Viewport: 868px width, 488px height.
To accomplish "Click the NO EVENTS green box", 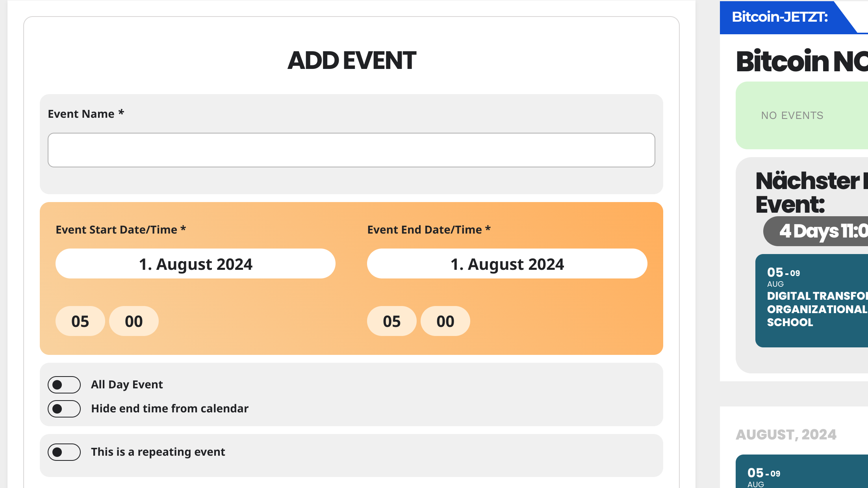I will 802,115.
